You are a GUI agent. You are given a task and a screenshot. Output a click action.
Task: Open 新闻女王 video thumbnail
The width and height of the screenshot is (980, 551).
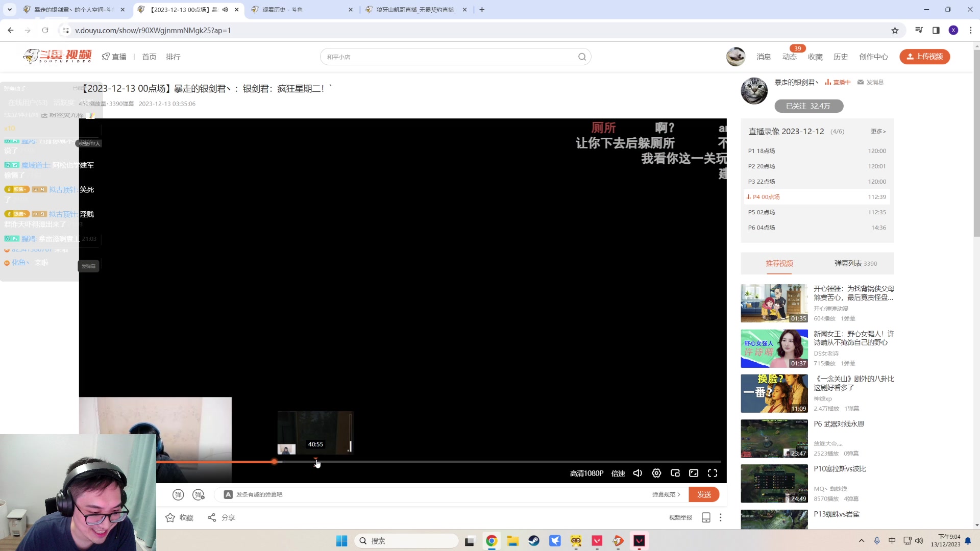pyautogui.click(x=774, y=348)
